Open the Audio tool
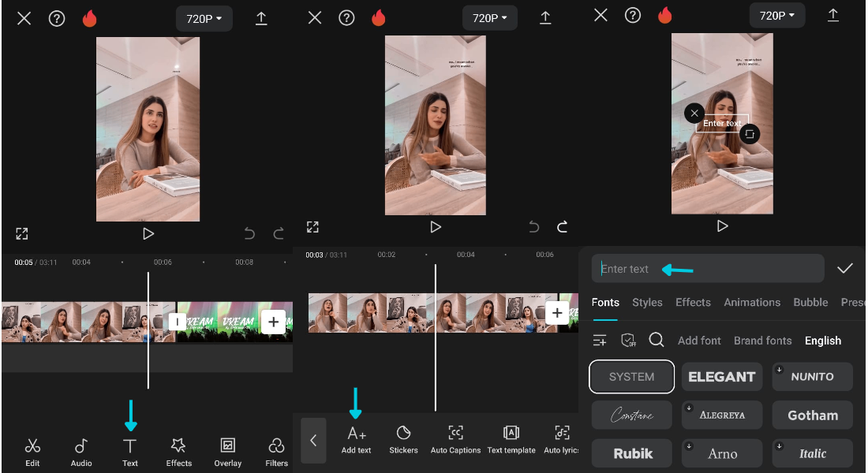The image size is (868, 473). (x=81, y=452)
